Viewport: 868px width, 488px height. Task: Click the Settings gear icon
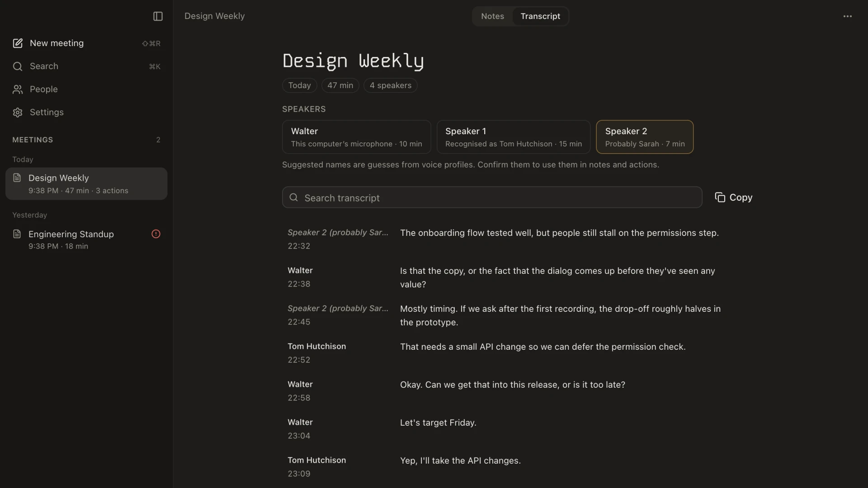click(18, 113)
